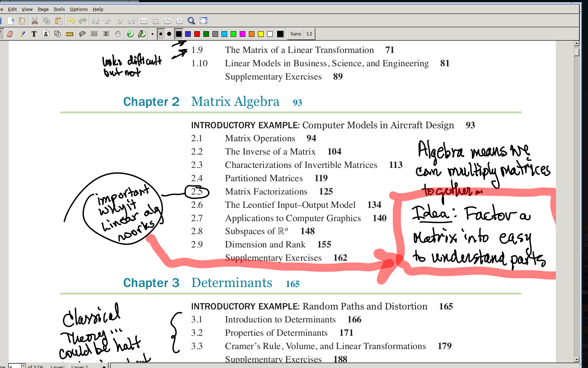
Task: Click the scrollbar down arrow
Action: tap(576, 360)
